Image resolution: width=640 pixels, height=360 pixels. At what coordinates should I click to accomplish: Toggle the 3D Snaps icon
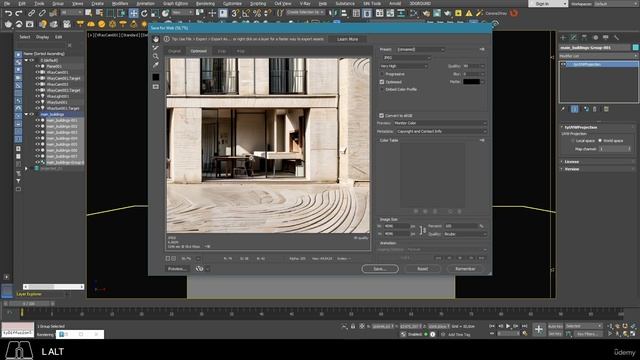235,13
